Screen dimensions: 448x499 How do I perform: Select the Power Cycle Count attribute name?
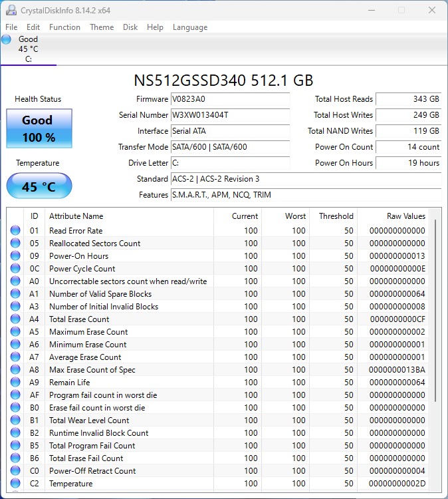click(82, 269)
